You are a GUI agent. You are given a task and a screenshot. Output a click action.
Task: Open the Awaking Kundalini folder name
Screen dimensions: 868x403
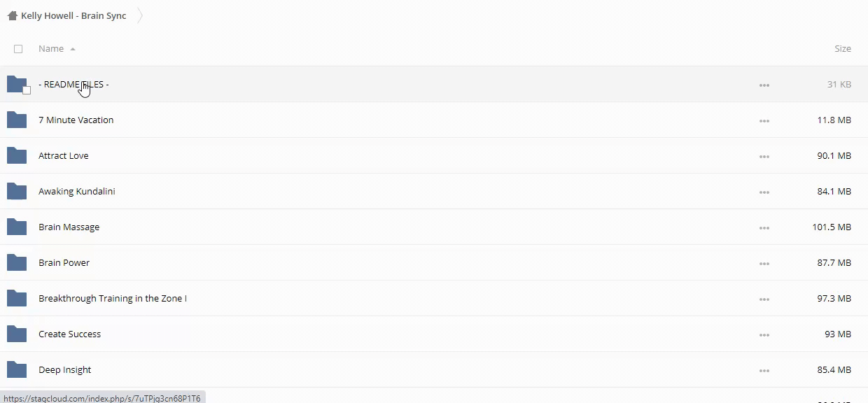click(x=76, y=191)
